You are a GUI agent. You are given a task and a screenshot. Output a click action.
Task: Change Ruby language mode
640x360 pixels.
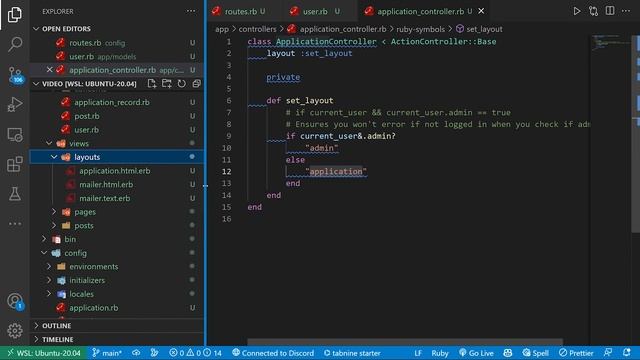coord(440,353)
